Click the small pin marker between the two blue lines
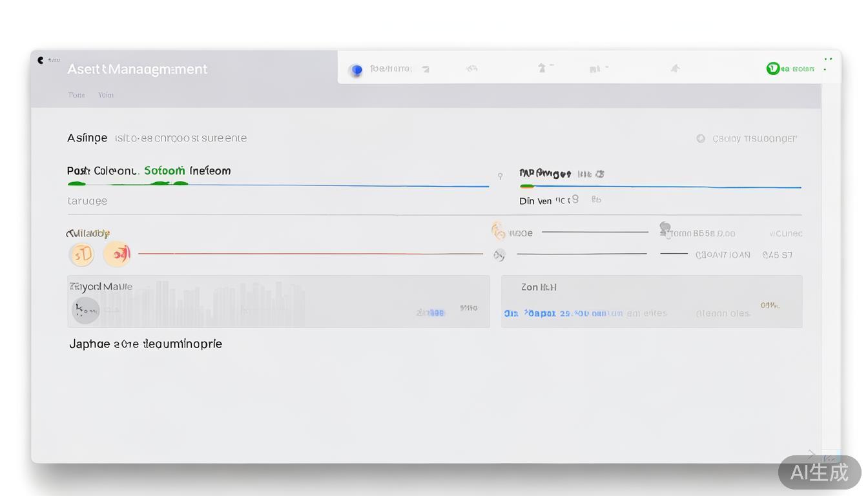Screen dimensions: 868x496 point(500,176)
